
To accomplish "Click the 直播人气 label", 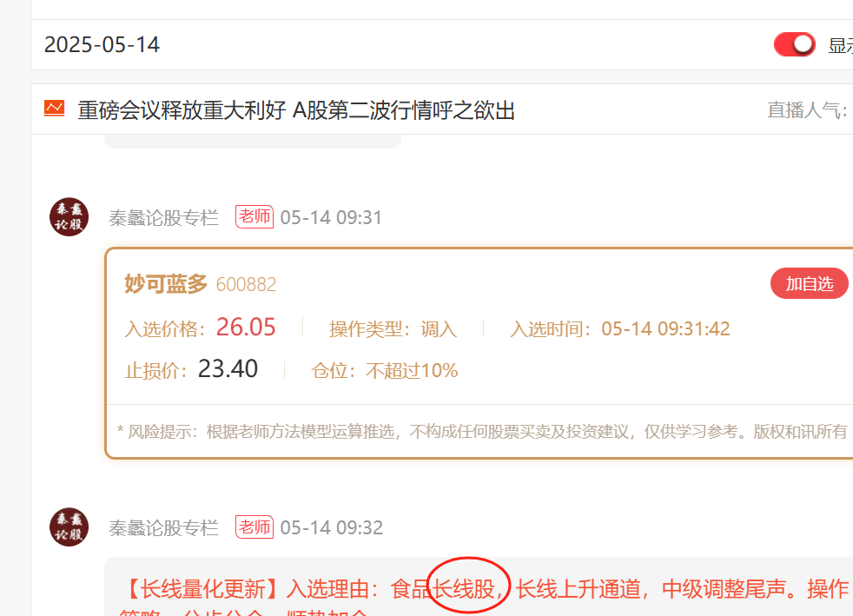I will click(x=807, y=110).
